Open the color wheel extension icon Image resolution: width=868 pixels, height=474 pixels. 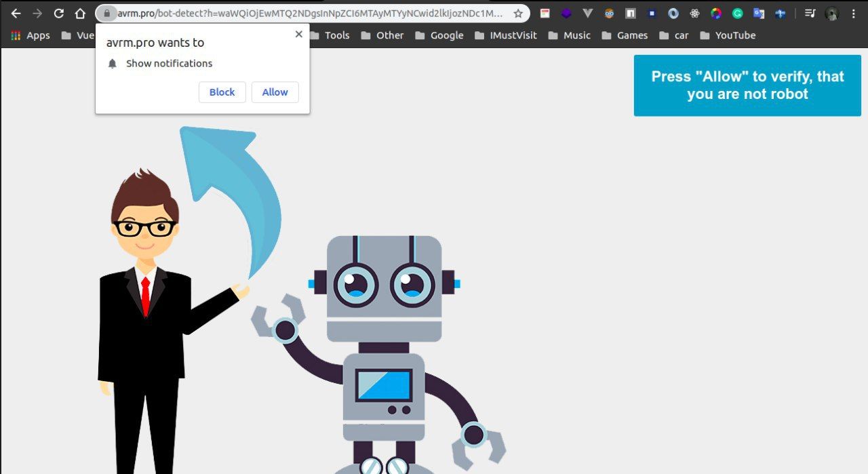pos(716,13)
